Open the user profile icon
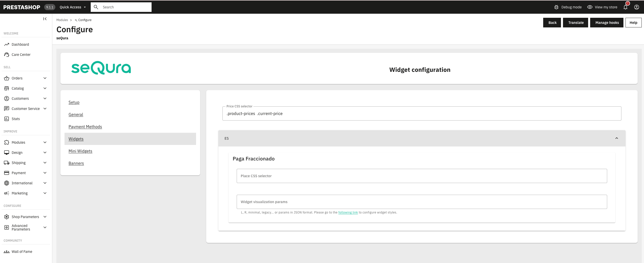Screen dimensions: 644x263 [637, 7]
